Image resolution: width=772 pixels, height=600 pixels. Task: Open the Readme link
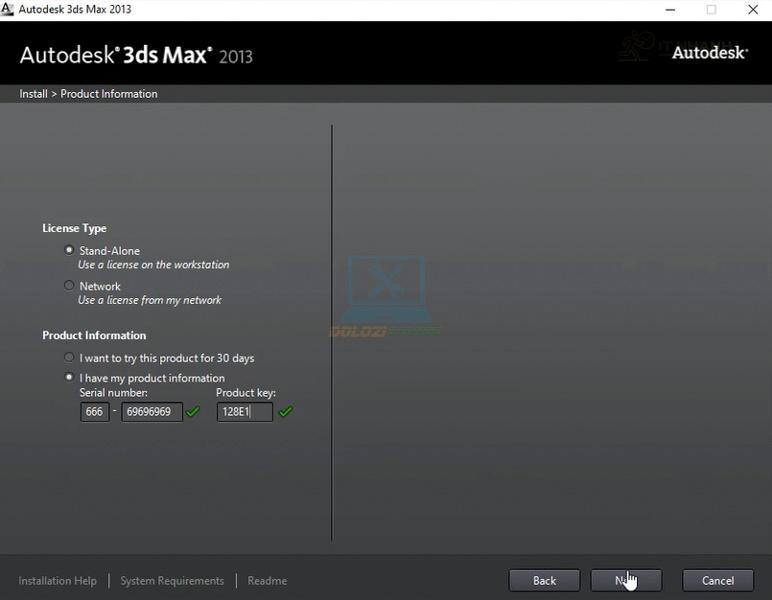(267, 581)
